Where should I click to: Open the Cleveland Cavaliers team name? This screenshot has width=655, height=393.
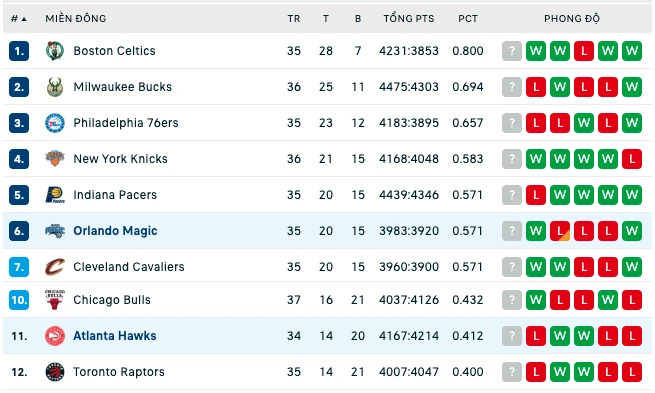pyautogui.click(x=129, y=266)
